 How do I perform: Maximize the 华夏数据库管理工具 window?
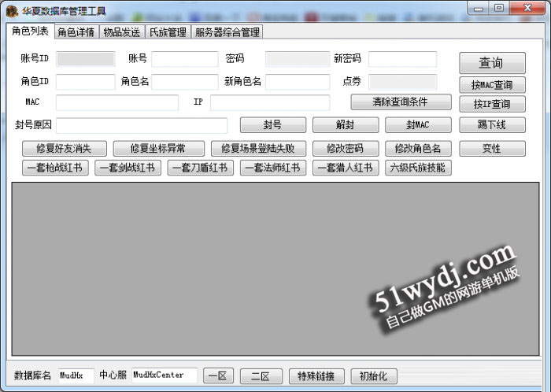(498, 9)
